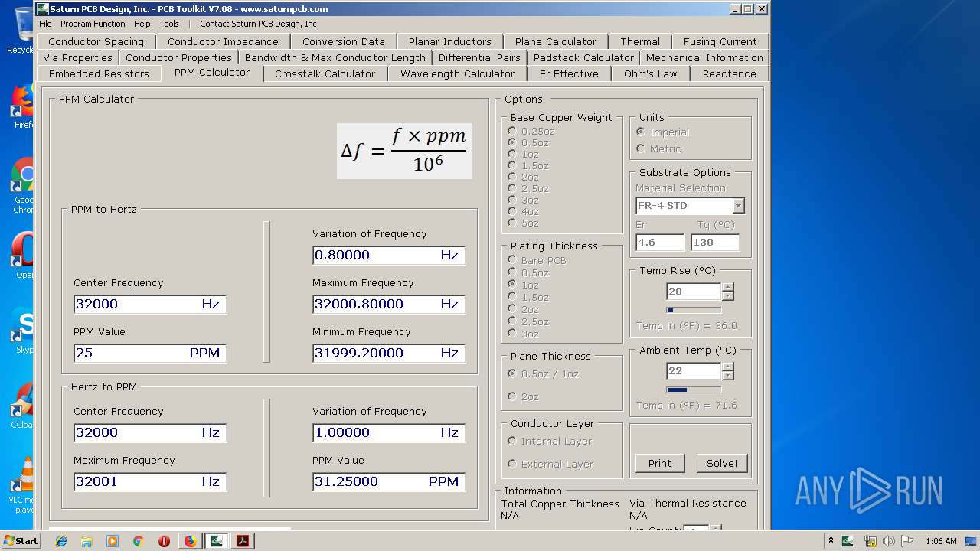The height and width of the screenshot is (551, 980).
Task: Open the Adobe Reader taskbar icon
Action: [x=243, y=541]
